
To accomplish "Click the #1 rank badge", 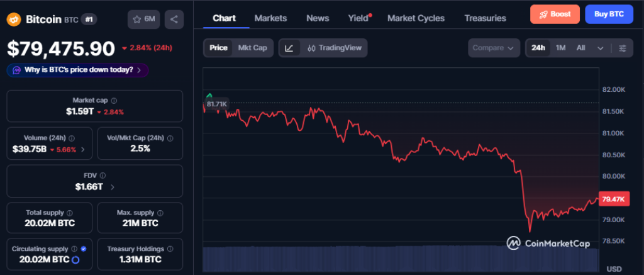I will pyautogui.click(x=89, y=19).
